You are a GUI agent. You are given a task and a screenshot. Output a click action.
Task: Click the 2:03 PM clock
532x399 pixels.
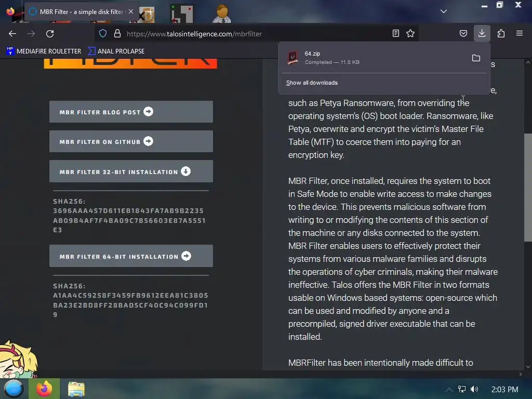[x=504, y=390]
